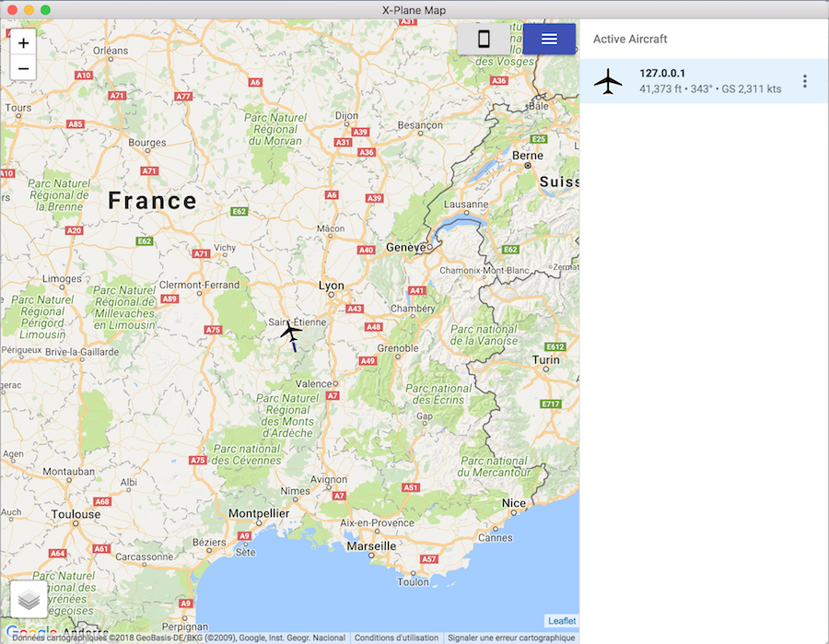Click the Vichy city label
This screenshot has width=829, height=644.
(225, 248)
